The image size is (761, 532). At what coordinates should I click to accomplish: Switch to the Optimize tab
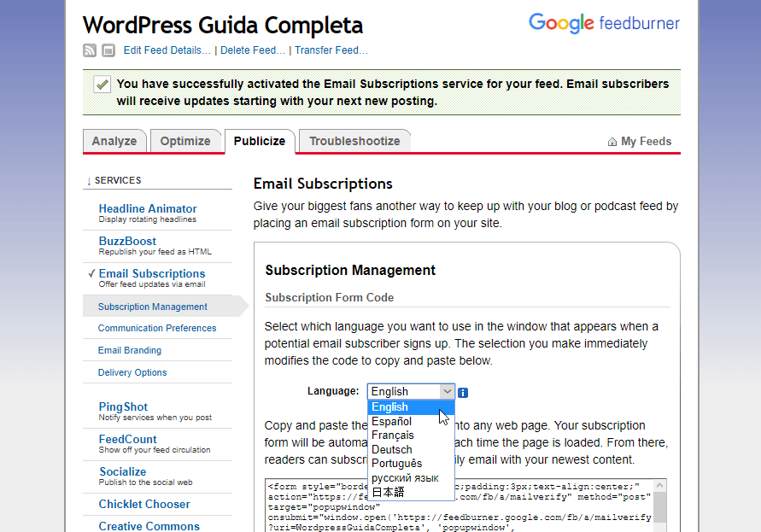[185, 141]
